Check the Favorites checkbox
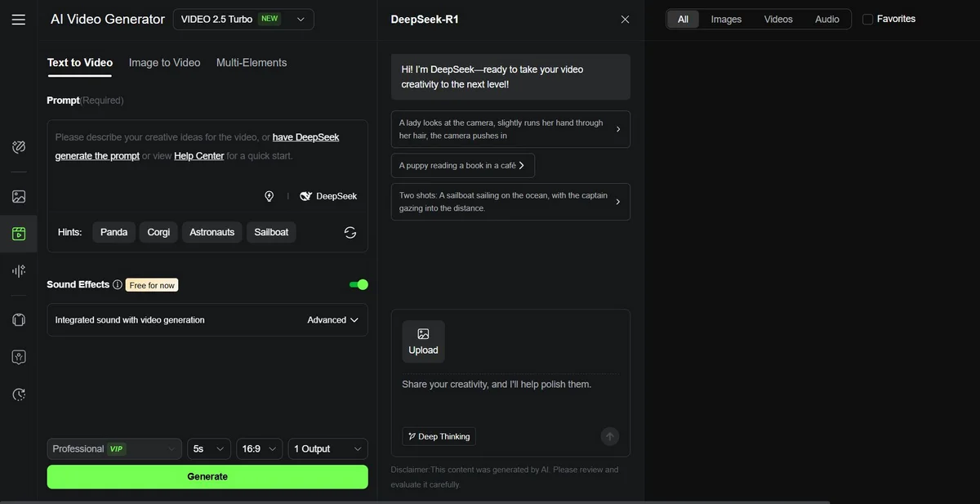 [868, 19]
